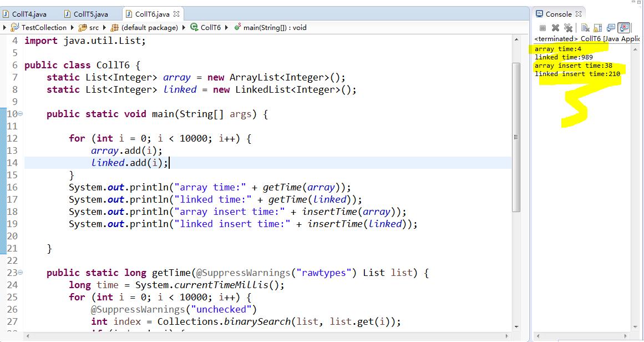Collapse the main method at line 10
The image size is (644, 342).
tap(20, 114)
